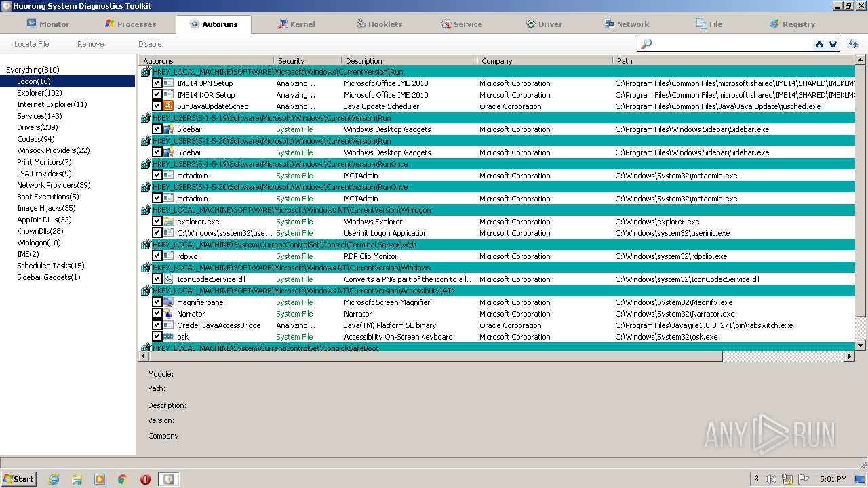Sort by the Autoruns column header

pos(207,61)
